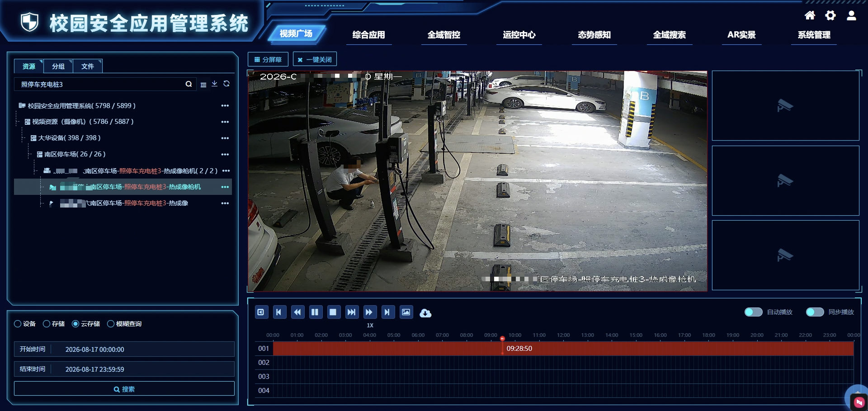
Task: Select the 模糊查询 radio option
Action: pyautogui.click(x=110, y=324)
